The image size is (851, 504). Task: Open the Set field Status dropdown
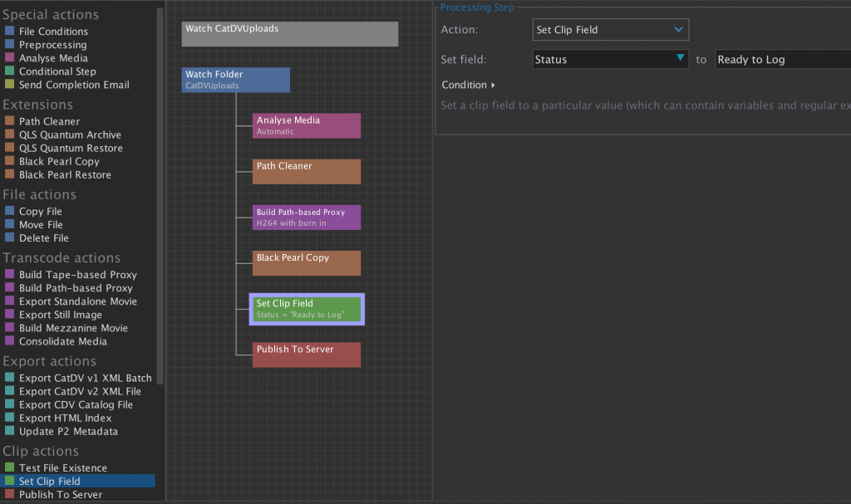610,59
